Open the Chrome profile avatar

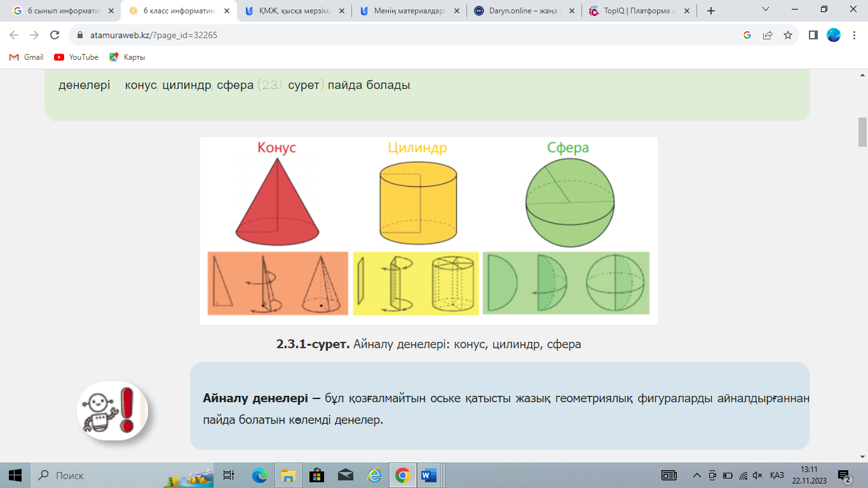pyautogui.click(x=834, y=36)
